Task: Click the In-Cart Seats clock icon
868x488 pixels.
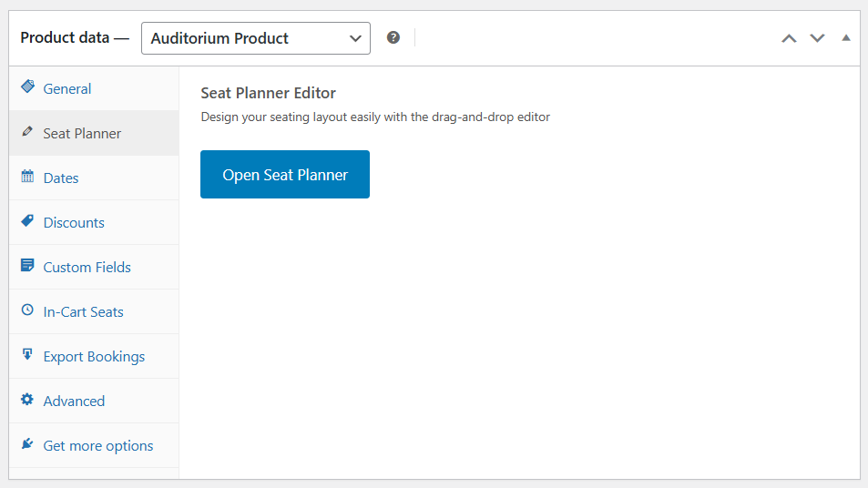Action: [27, 310]
